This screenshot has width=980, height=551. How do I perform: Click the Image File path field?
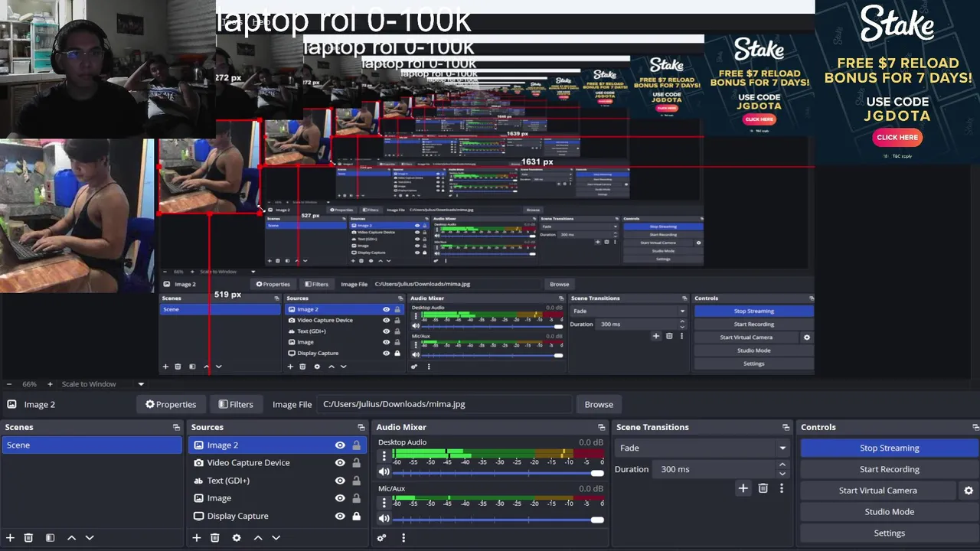[x=444, y=404]
